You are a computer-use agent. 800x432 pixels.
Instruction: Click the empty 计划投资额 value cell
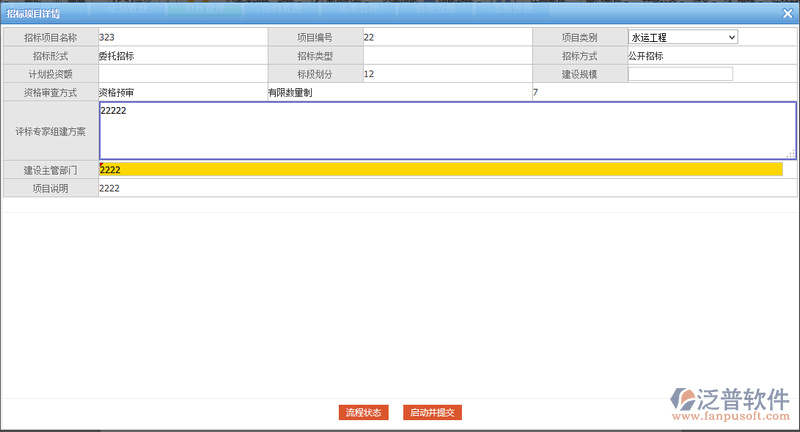[x=180, y=74]
